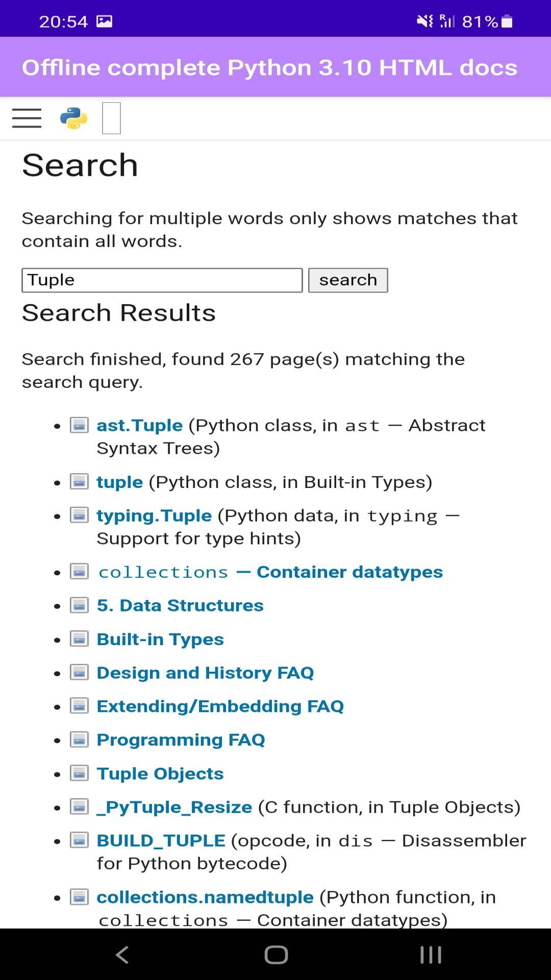Image resolution: width=551 pixels, height=980 pixels.
Task: Open the hamburger navigation menu
Action: (27, 118)
